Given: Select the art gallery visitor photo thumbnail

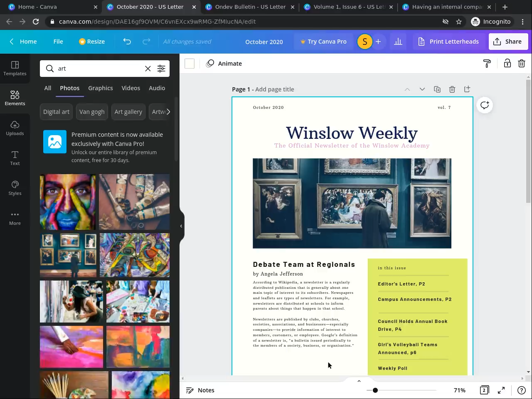Looking at the screenshot, I should (x=68, y=255).
